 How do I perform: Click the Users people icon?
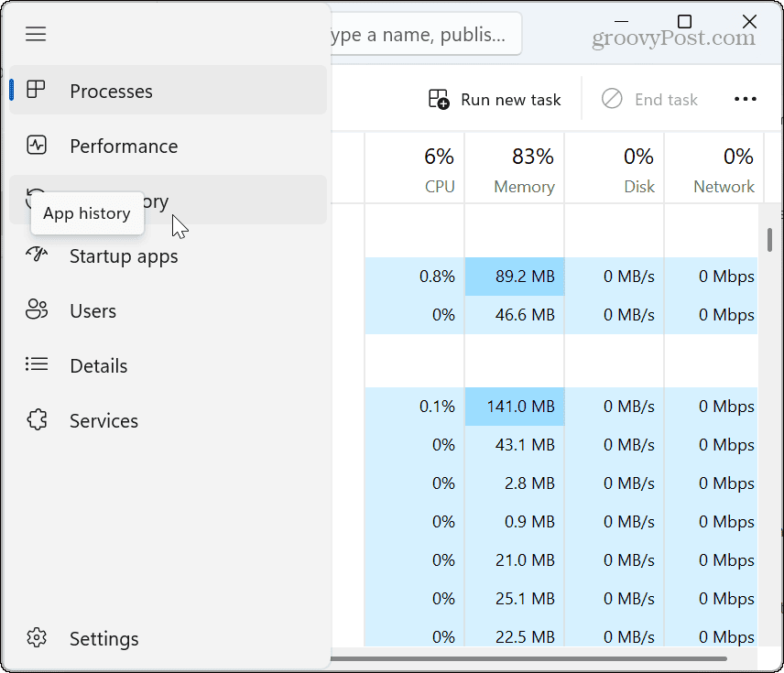(x=37, y=309)
